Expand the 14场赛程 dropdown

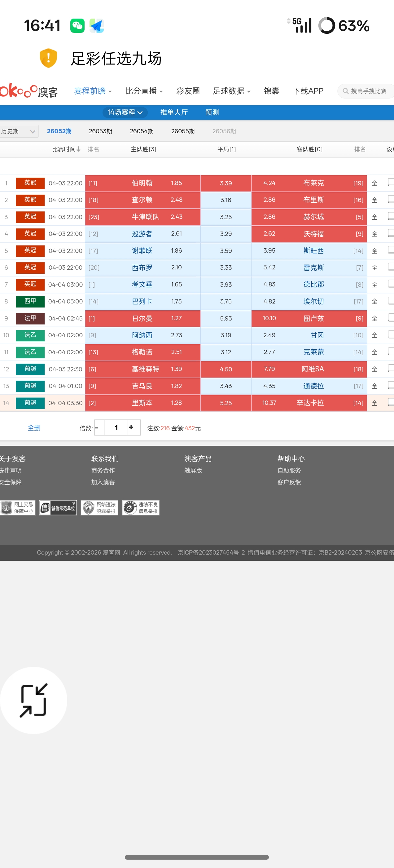pos(125,112)
